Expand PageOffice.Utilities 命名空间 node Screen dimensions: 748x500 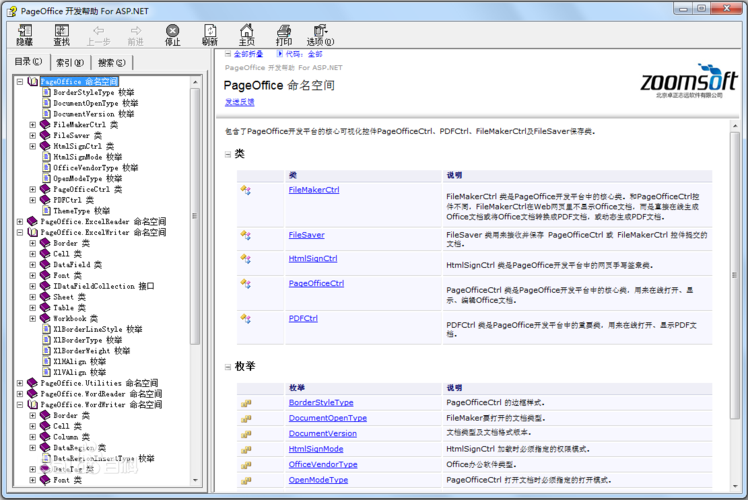20,383
